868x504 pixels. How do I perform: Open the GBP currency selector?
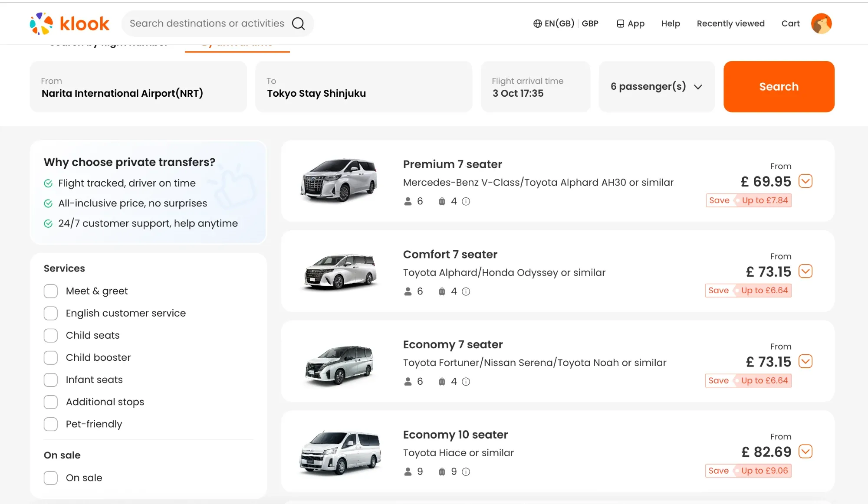click(590, 23)
